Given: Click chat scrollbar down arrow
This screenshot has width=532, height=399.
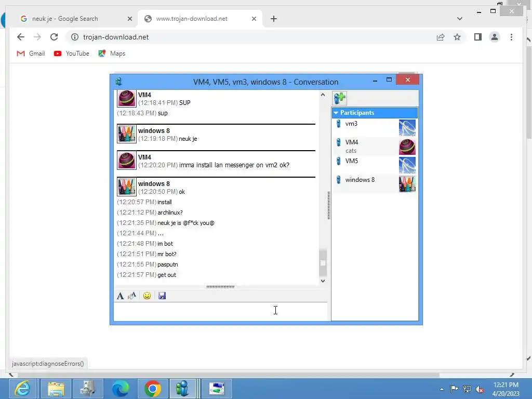Looking at the screenshot, I should click(323, 281).
